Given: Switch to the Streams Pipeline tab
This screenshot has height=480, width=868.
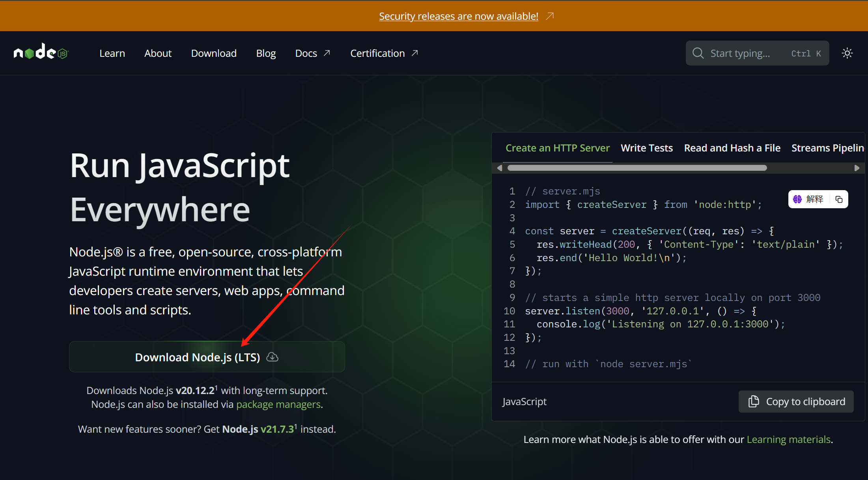Looking at the screenshot, I should (x=828, y=148).
